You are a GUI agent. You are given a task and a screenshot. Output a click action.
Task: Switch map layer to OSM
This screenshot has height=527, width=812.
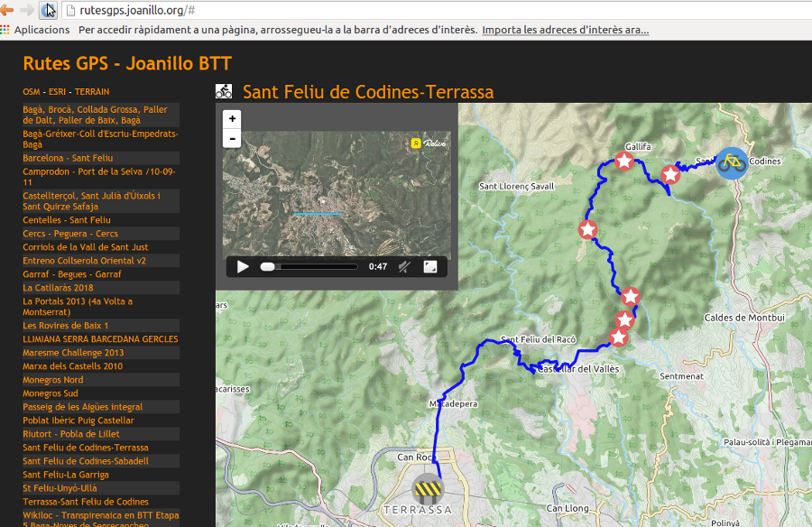point(31,92)
